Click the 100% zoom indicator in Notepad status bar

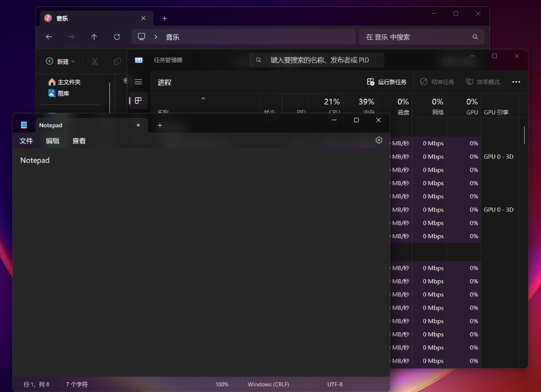click(222, 384)
